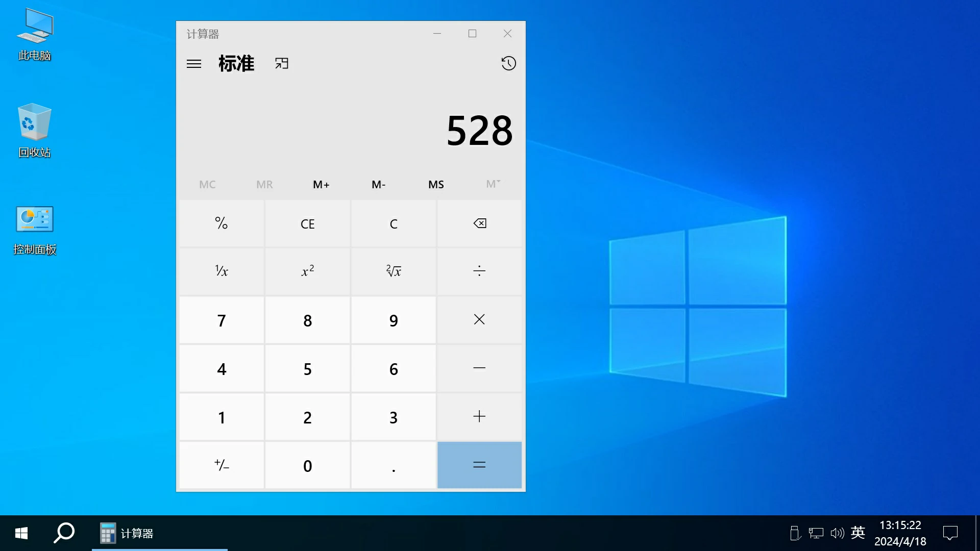The width and height of the screenshot is (980, 551).
Task: Click the square root function key
Action: [x=394, y=271]
